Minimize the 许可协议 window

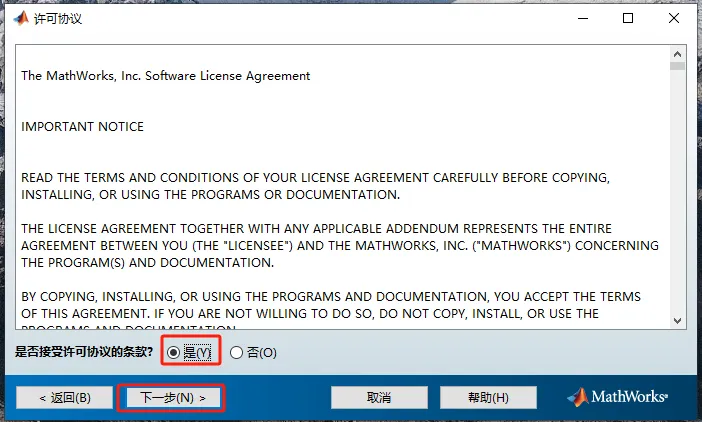[583, 18]
